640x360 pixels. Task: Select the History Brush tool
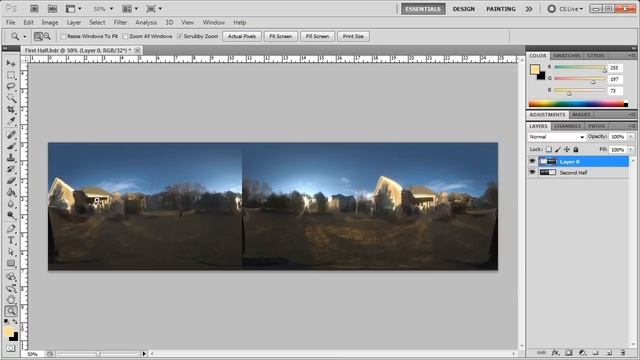(x=11, y=169)
